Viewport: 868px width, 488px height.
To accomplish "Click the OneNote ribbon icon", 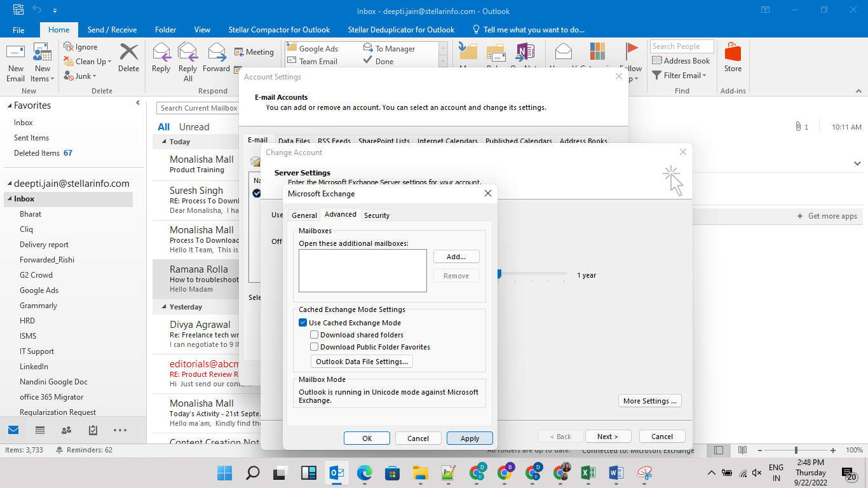I will 525,52.
